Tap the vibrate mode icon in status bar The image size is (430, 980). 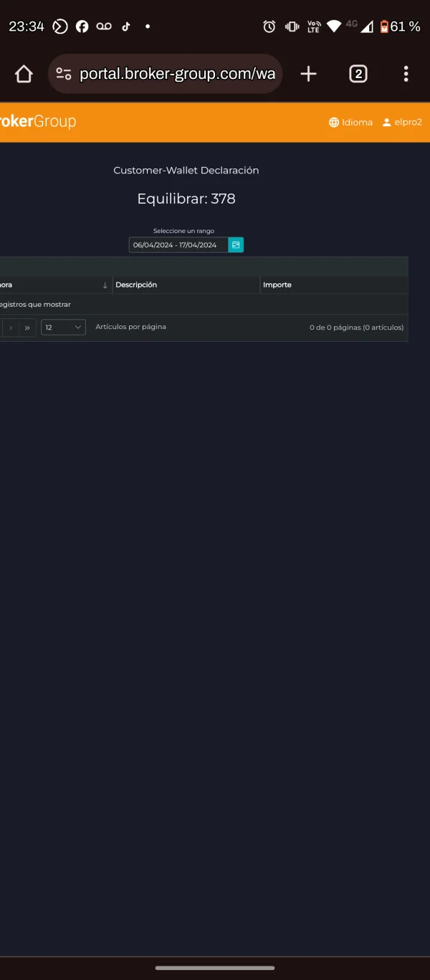(292, 27)
